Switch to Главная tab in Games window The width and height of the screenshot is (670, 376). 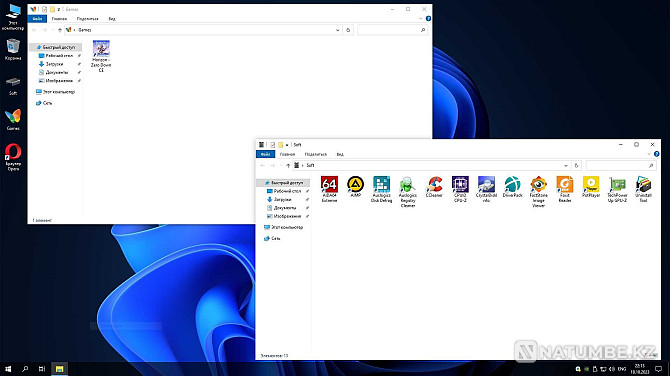59,19
